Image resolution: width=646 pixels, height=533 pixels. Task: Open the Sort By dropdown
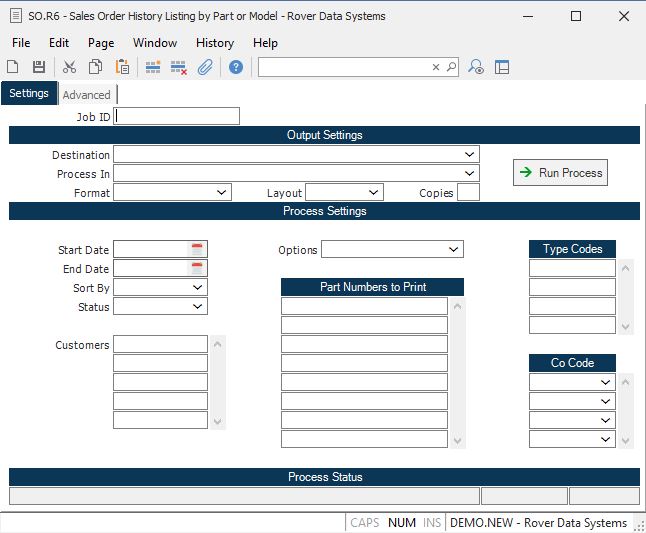(198, 287)
